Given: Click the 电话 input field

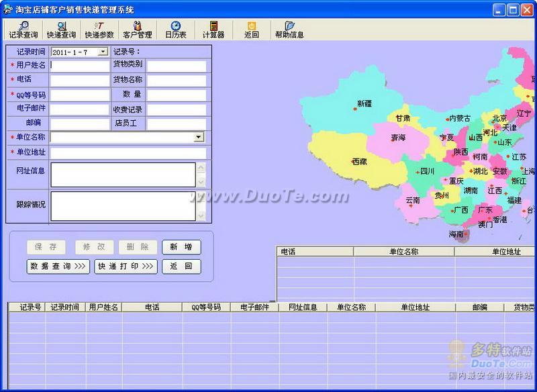Looking at the screenshot, I should click(79, 81).
